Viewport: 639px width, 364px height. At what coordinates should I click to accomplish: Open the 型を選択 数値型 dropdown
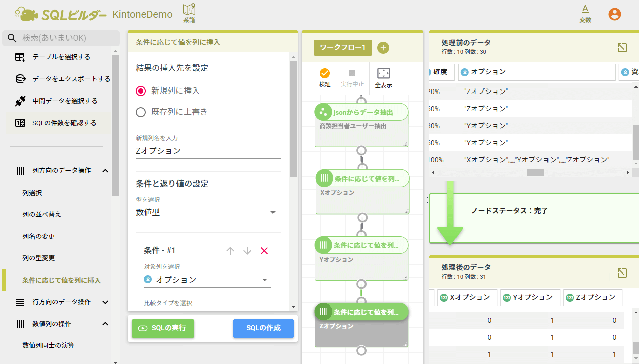point(207,213)
